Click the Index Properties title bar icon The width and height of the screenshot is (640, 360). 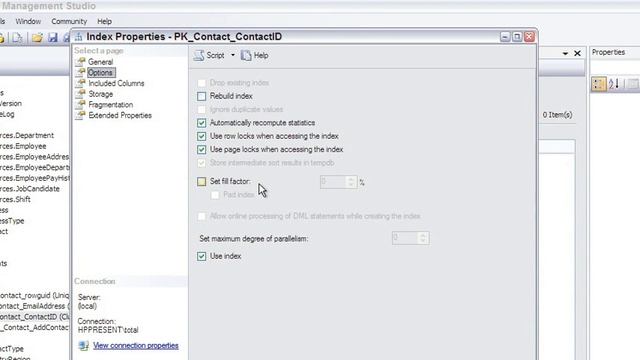[78, 37]
